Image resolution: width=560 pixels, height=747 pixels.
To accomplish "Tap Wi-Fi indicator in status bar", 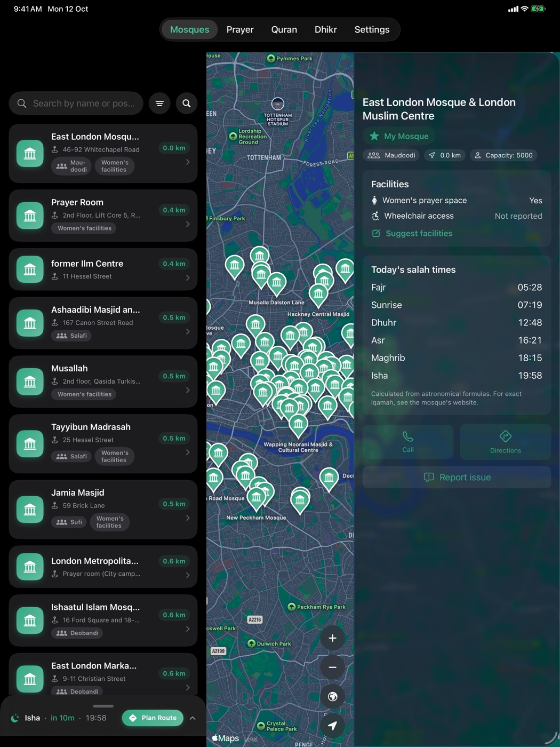I will 524,9.
